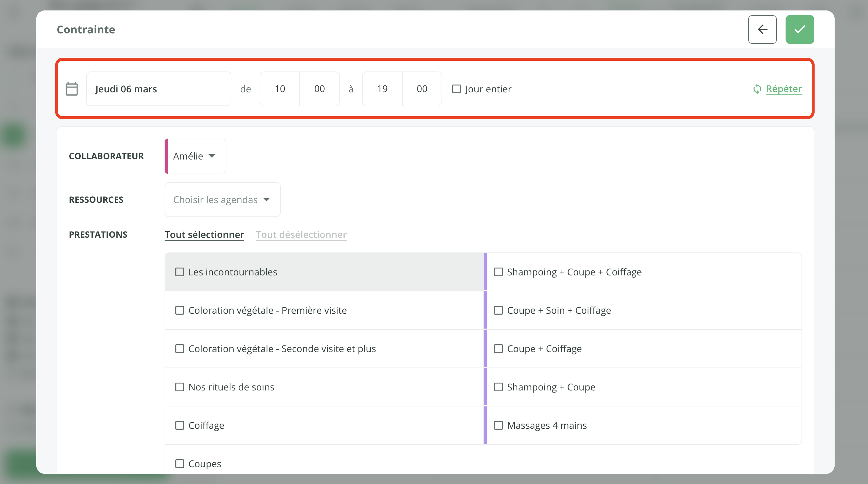Image resolution: width=868 pixels, height=484 pixels.
Task: Check Shampoing + Coupe + Coiffage
Action: (x=499, y=272)
